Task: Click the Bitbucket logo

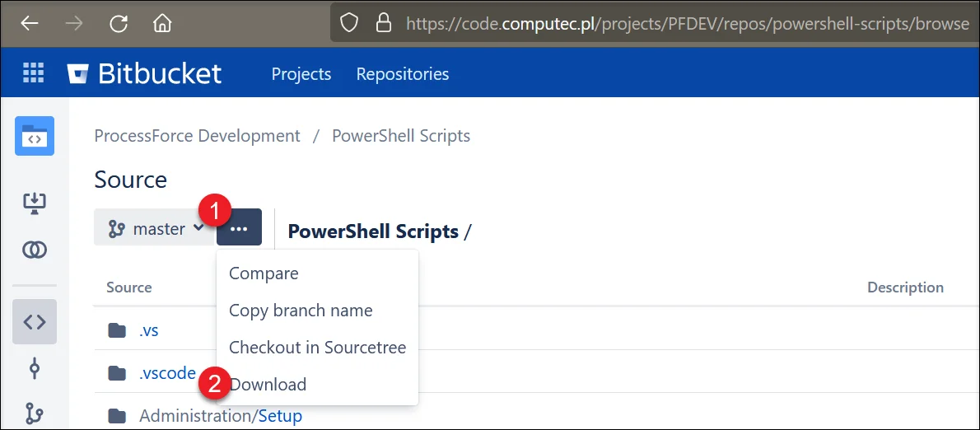Action: pos(145,73)
